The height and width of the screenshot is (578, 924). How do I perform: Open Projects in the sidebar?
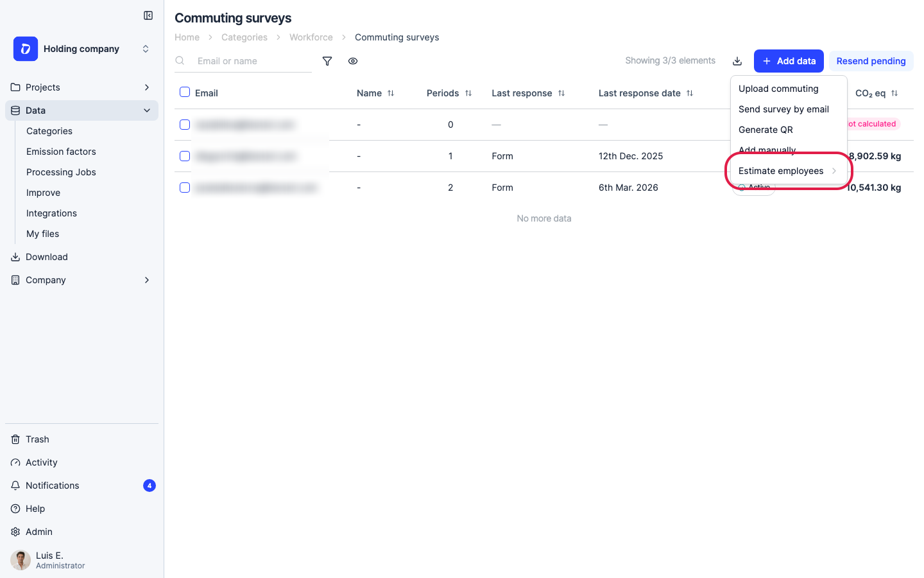pyautogui.click(x=43, y=87)
